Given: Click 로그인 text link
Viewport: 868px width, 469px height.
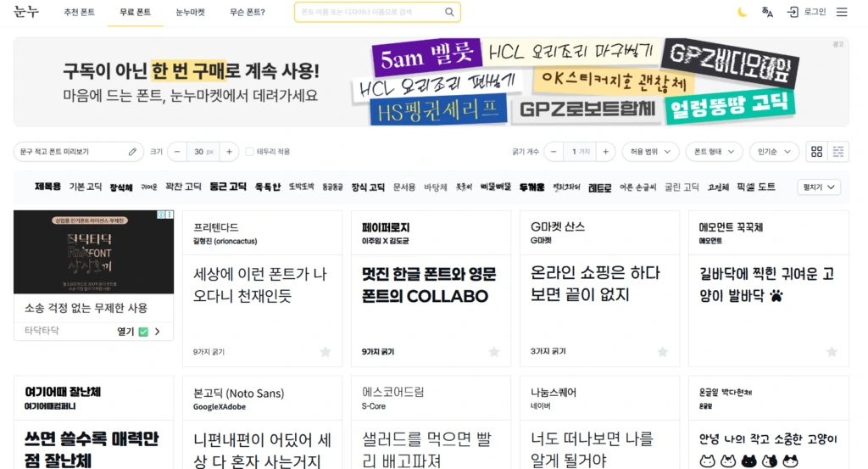Looking at the screenshot, I should point(815,12).
